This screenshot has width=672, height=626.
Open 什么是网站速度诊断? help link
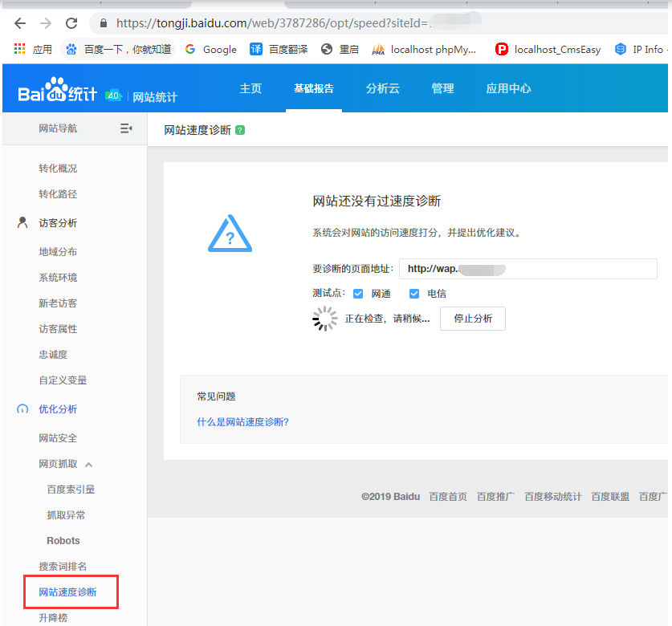point(242,422)
